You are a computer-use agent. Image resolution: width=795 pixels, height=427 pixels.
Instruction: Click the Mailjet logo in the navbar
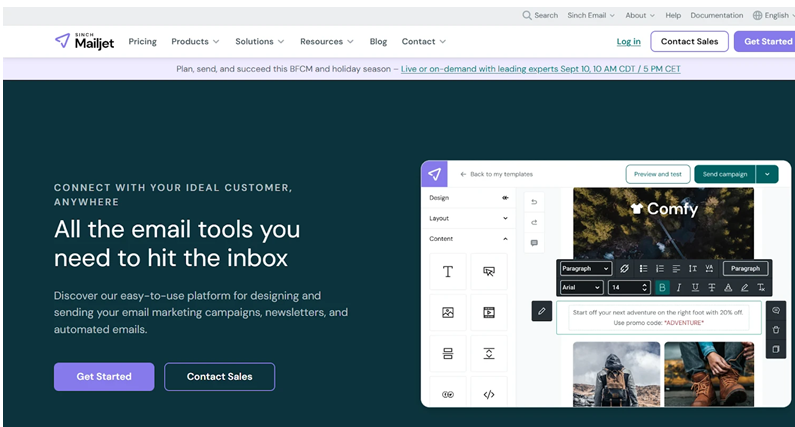click(84, 41)
